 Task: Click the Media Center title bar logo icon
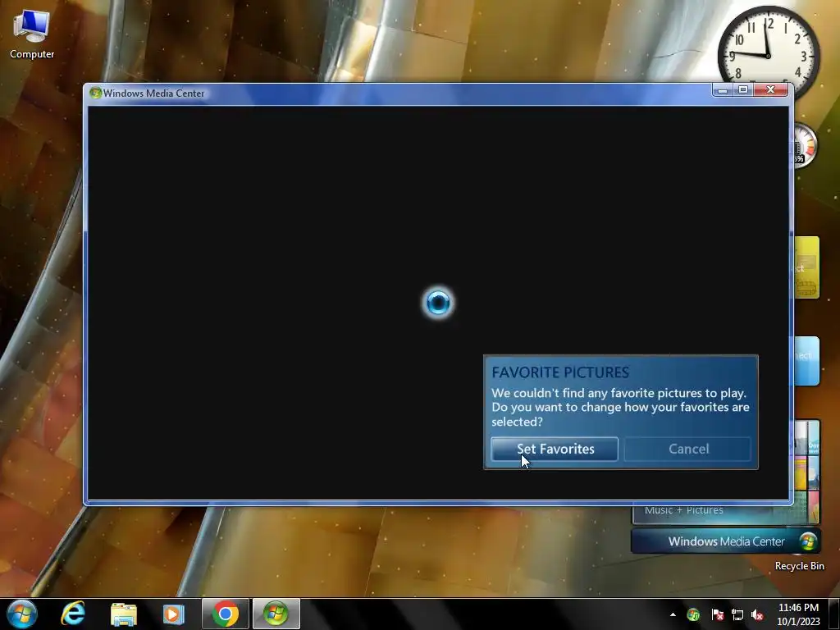pyautogui.click(x=96, y=93)
